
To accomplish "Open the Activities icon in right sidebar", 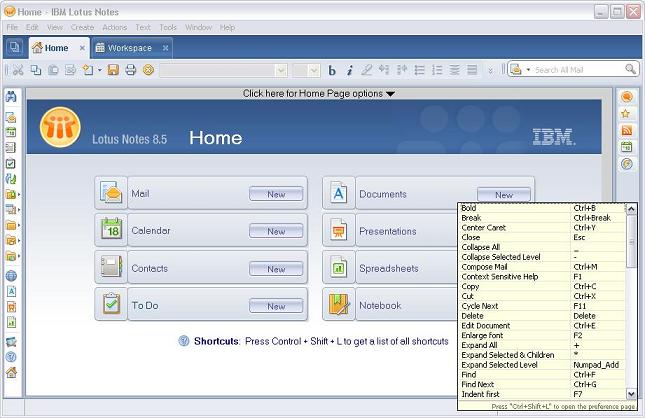I will tap(626, 164).
